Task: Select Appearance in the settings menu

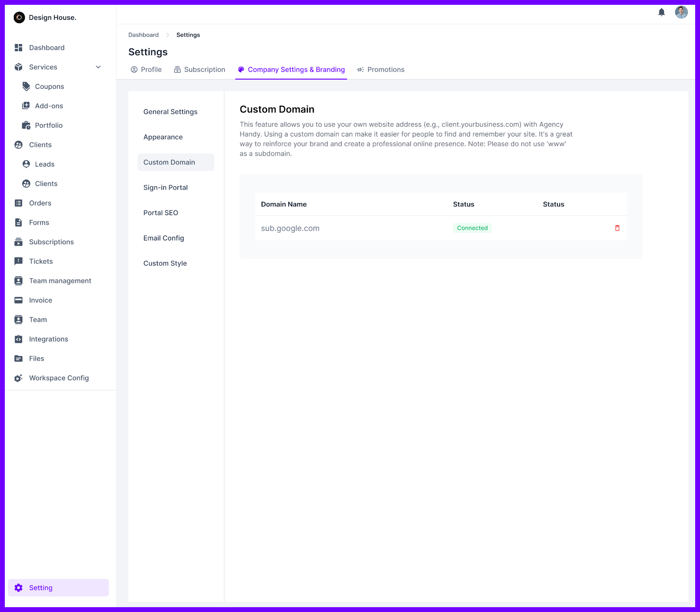Action: (x=163, y=137)
